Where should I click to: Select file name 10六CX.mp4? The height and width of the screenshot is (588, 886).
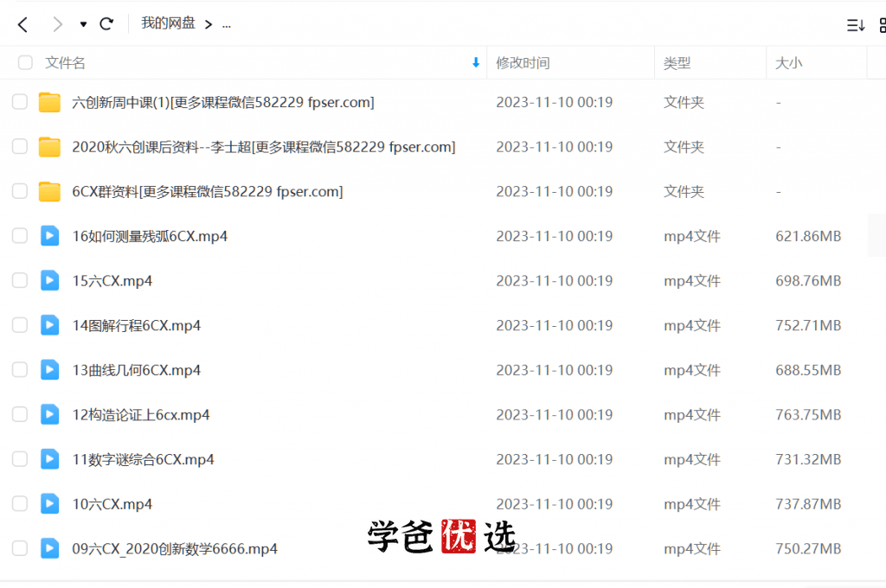pos(112,504)
